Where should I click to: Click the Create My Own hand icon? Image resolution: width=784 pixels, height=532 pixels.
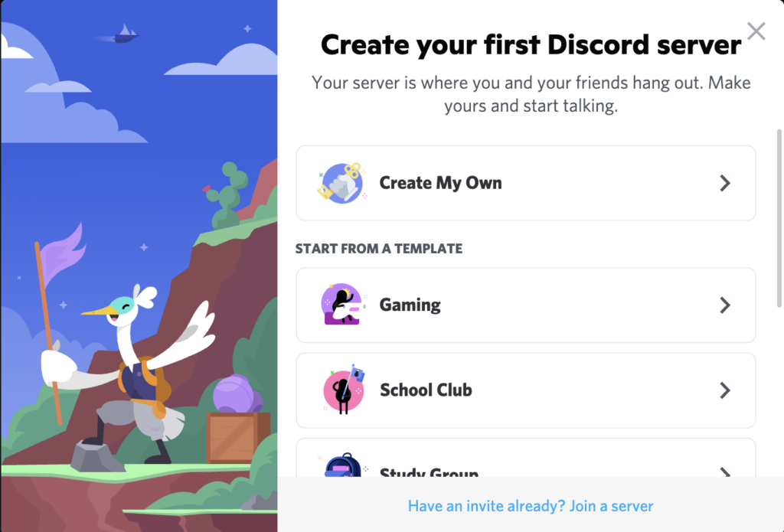point(342,183)
